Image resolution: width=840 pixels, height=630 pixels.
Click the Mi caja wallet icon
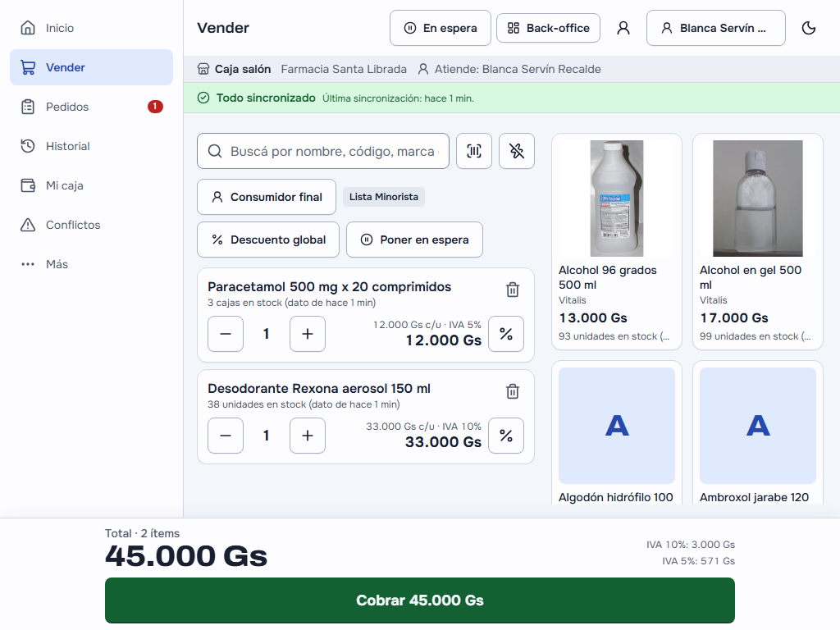point(28,185)
